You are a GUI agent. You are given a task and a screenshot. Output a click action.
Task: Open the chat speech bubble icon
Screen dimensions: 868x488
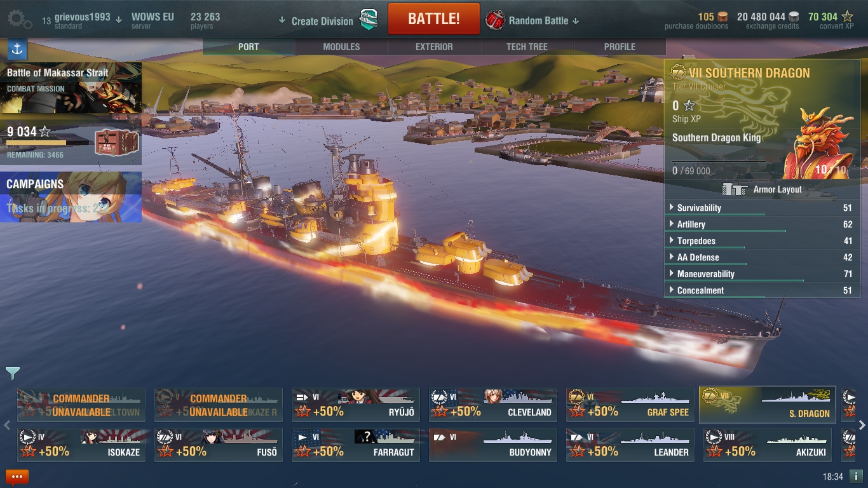[x=17, y=477]
